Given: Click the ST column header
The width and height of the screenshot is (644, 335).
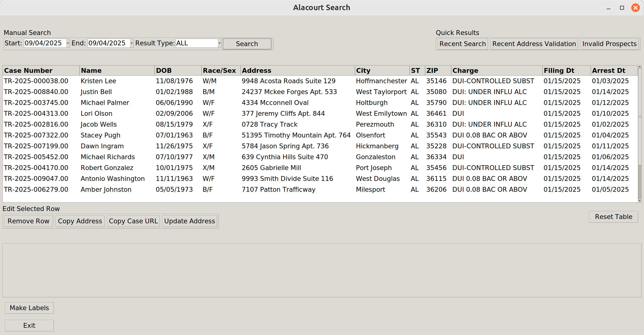Looking at the screenshot, I should coord(417,71).
